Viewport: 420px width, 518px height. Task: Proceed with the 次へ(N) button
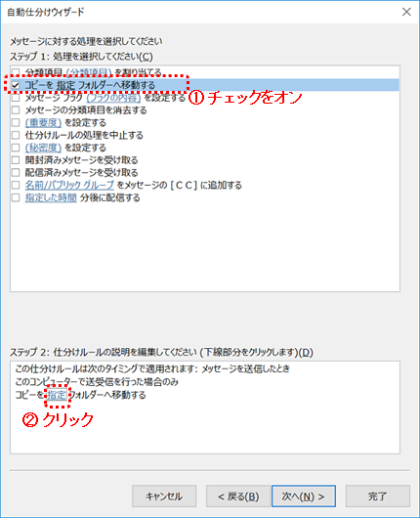(x=304, y=496)
